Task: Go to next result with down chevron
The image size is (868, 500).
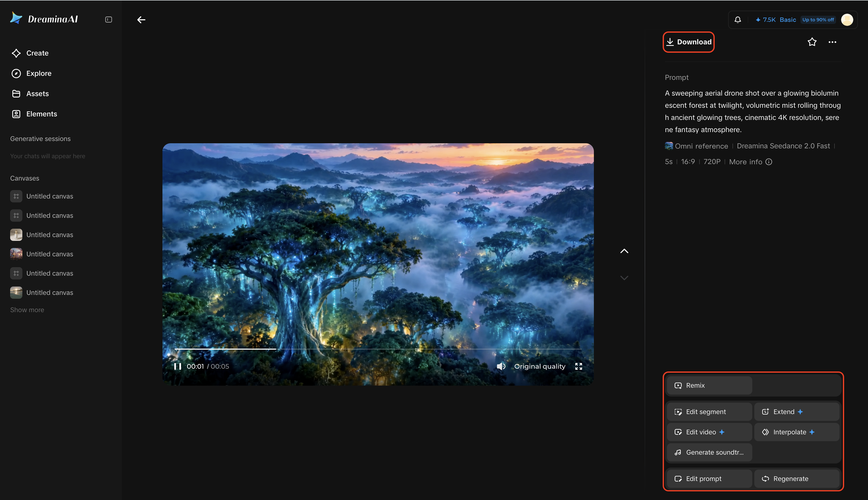Action: 624,278
